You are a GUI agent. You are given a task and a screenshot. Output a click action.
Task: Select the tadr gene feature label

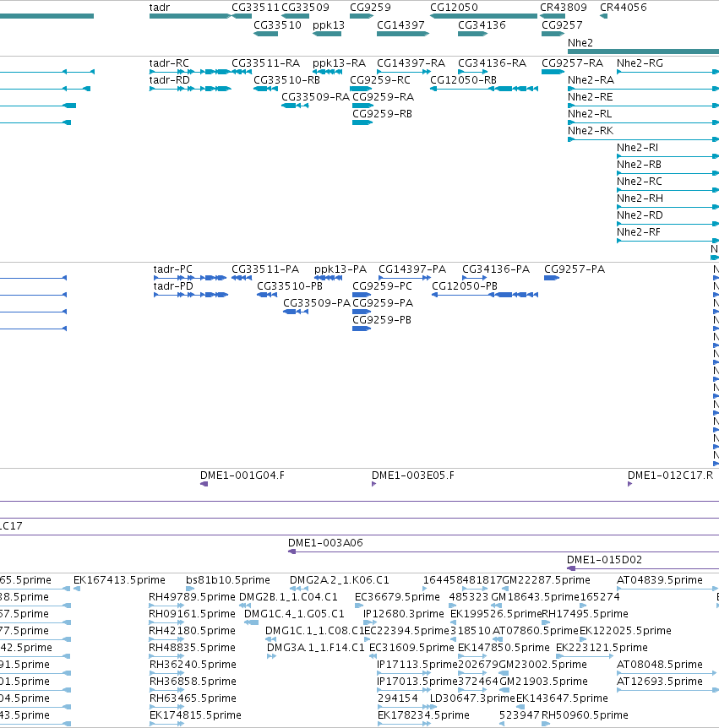[160, 8]
